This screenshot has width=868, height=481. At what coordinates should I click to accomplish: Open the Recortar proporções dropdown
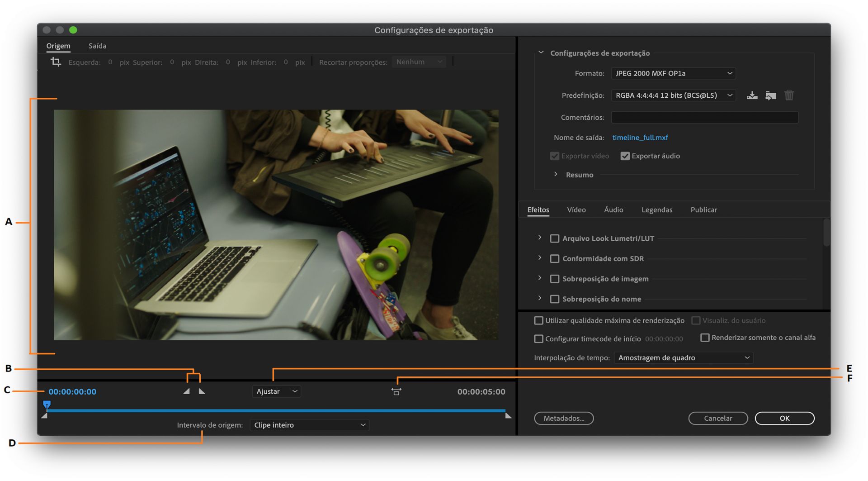click(418, 62)
